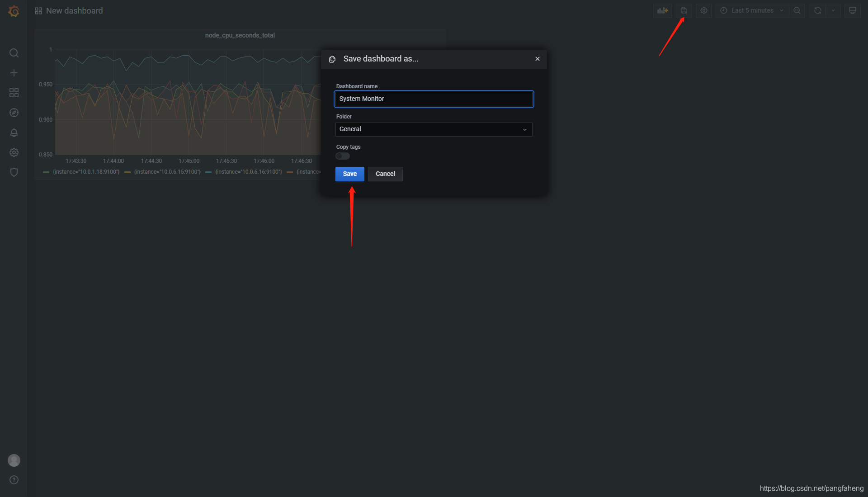The width and height of the screenshot is (868, 497).
Task: Open the Help question mark icon
Action: tap(14, 480)
